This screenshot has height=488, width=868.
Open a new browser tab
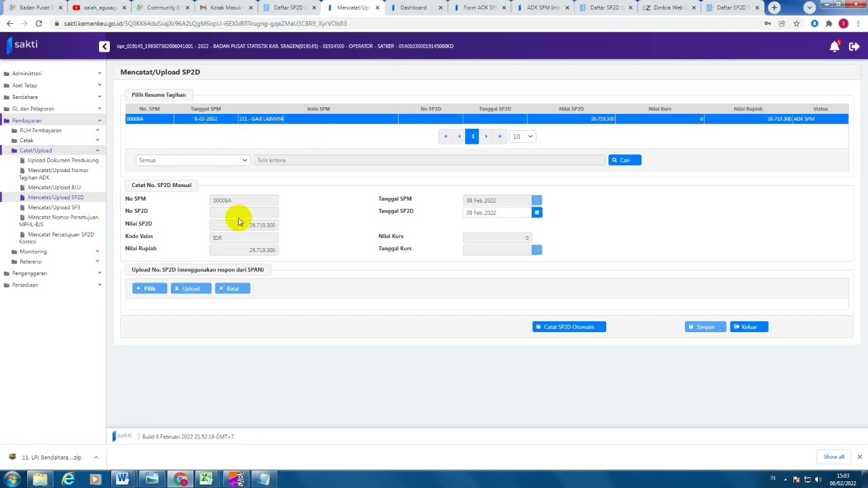[x=774, y=7]
